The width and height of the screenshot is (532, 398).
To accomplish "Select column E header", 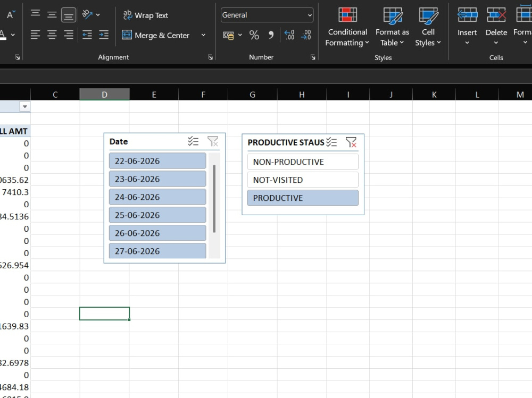I will 154,95.
